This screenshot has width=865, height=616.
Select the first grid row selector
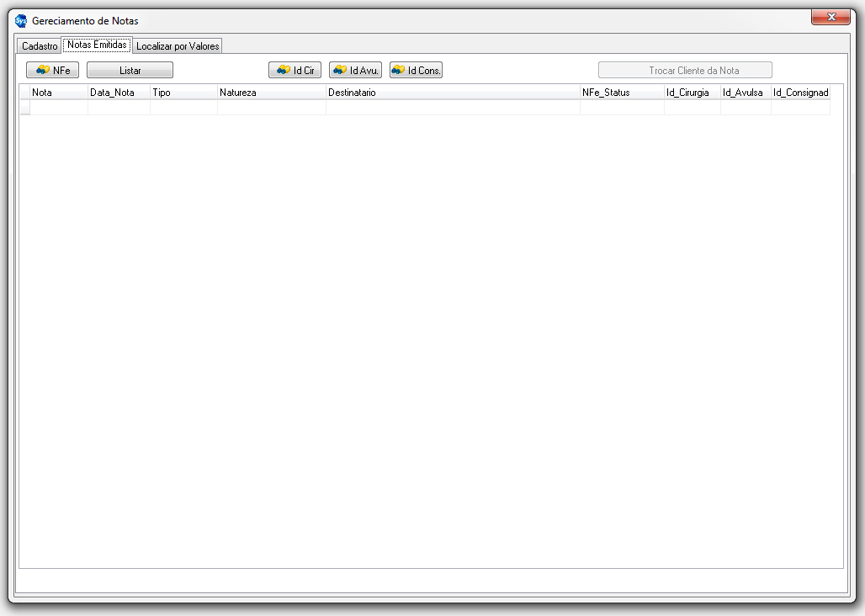[25, 107]
